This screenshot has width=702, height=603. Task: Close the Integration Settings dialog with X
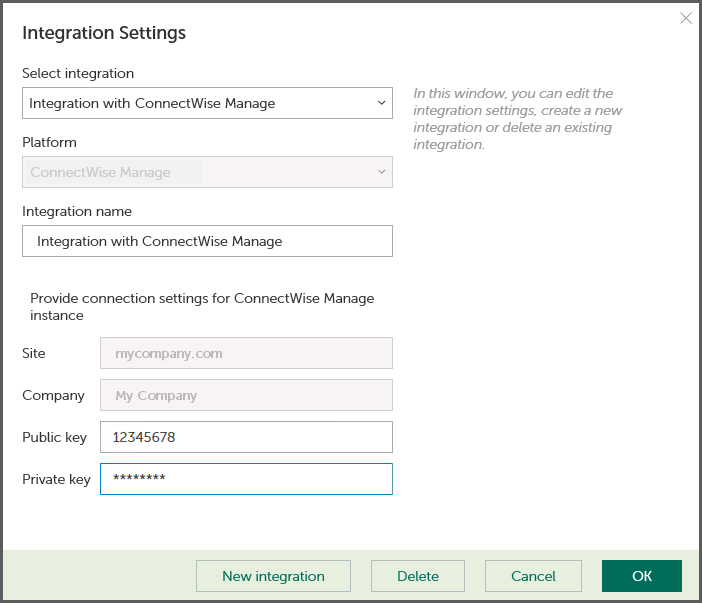pos(686,18)
